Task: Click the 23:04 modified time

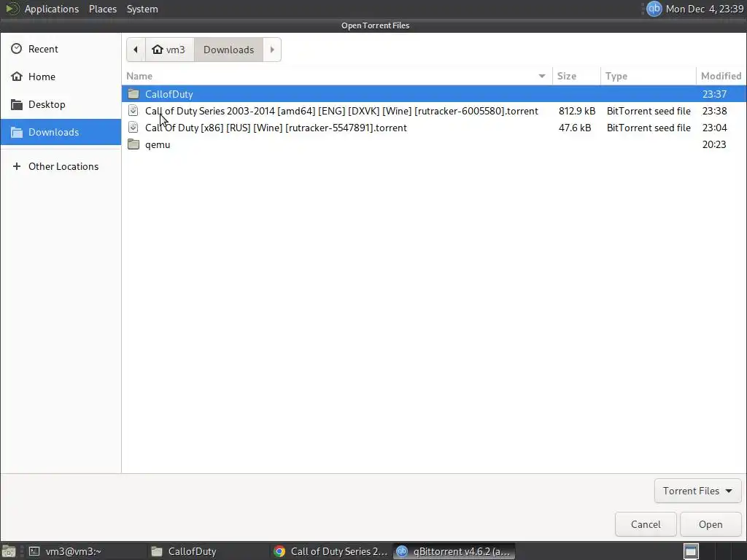Action: point(714,128)
